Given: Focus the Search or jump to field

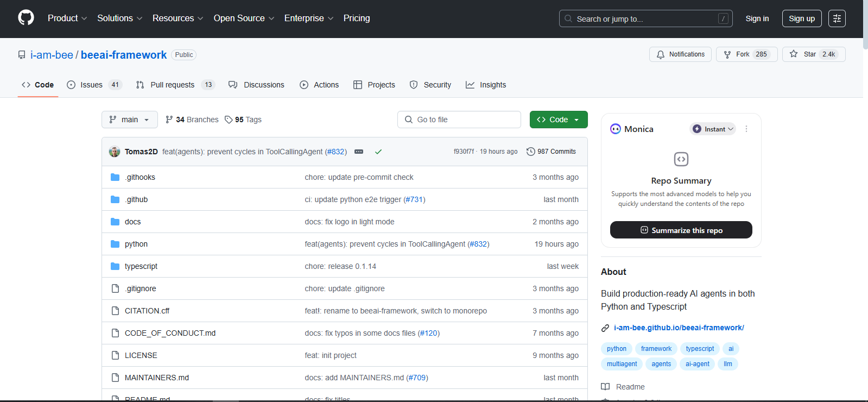Looking at the screenshot, I should click(x=645, y=18).
